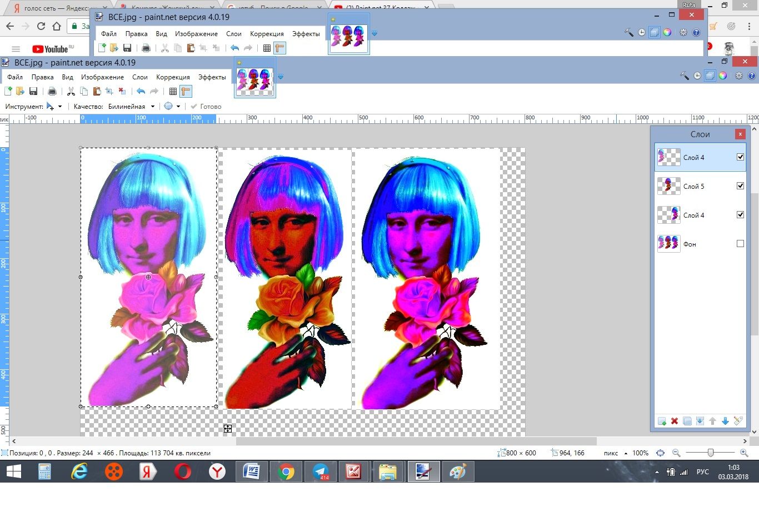
Task: Open Эффекты menu in front paint.net window
Action: [x=212, y=77]
